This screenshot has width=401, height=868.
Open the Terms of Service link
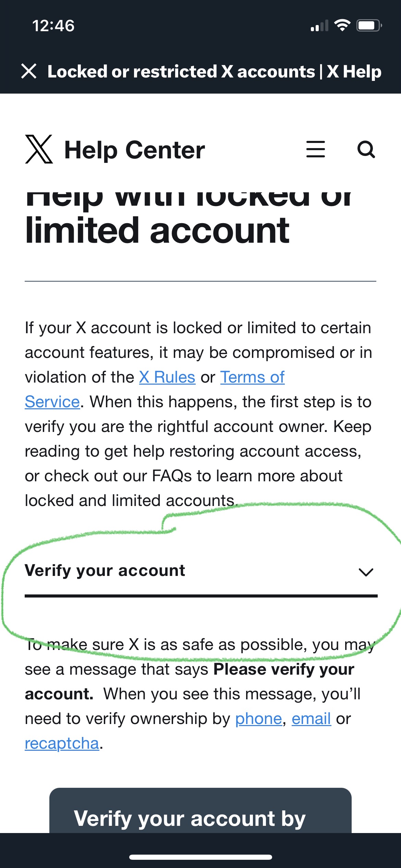click(x=252, y=377)
